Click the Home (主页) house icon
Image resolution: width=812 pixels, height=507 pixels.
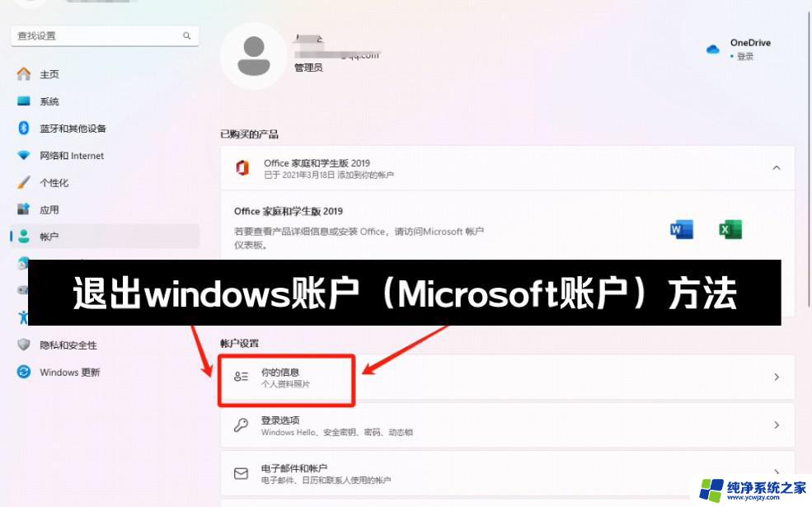click(23, 74)
